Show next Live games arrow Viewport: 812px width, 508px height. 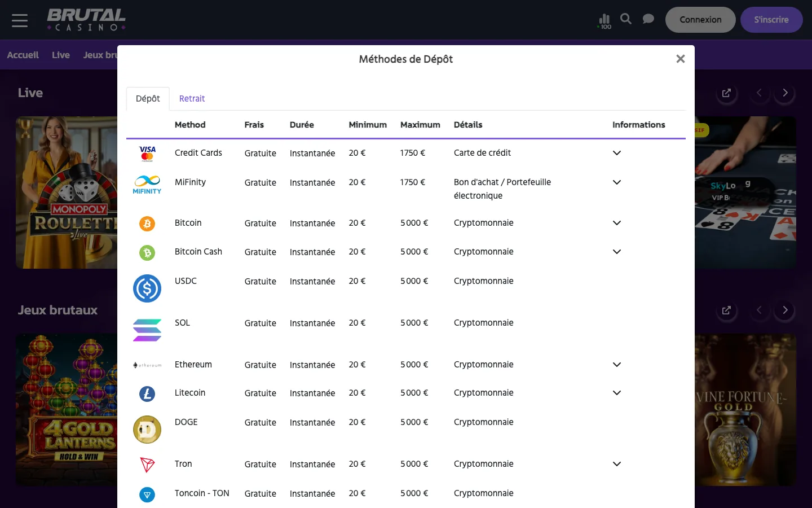point(785,93)
